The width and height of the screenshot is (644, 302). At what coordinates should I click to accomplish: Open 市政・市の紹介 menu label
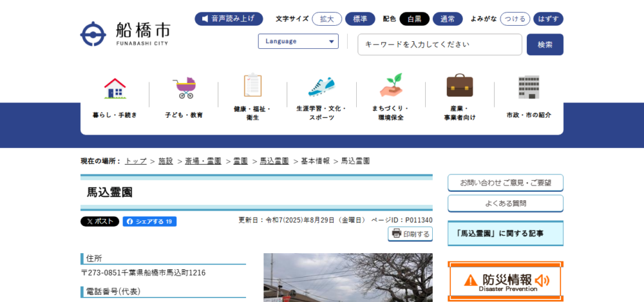[x=529, y=115]
